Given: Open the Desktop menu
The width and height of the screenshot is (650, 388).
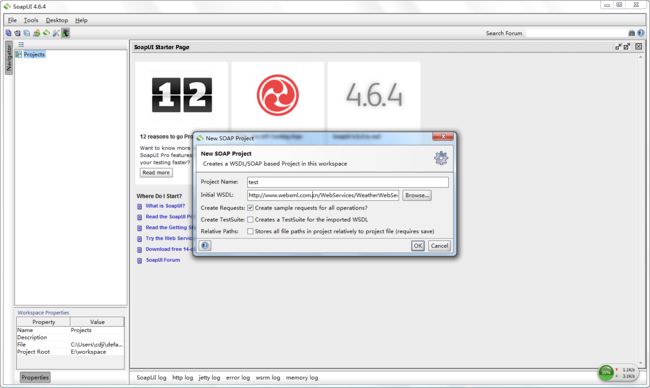Looking at the screenshot, I should point(57,20).
